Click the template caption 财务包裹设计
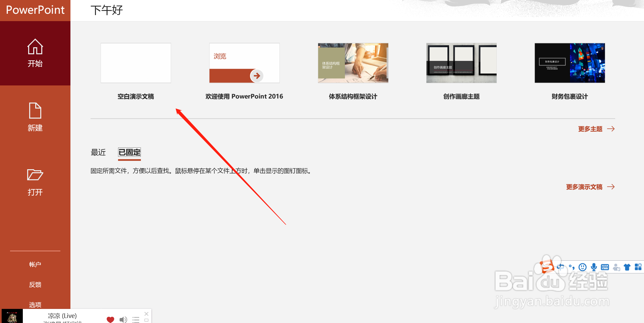The height and width of the screenshot is (323, 644). click(570, 96)
